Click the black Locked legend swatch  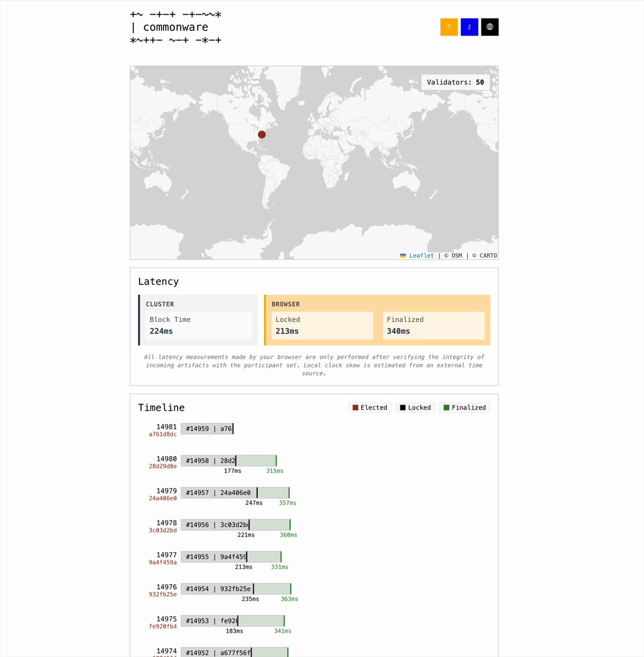[x=403, y=407]
